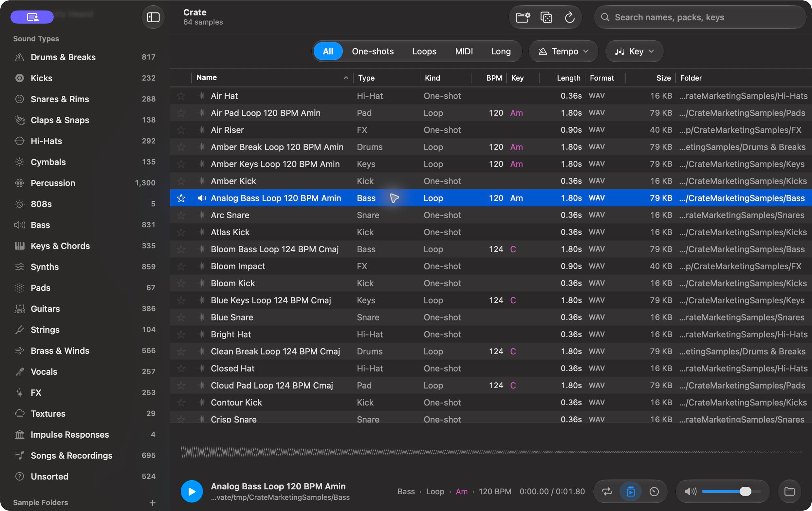Toggle star for Bloom Kick
The width and height of the screenshot is (812, 511).
tap(181, 283)
